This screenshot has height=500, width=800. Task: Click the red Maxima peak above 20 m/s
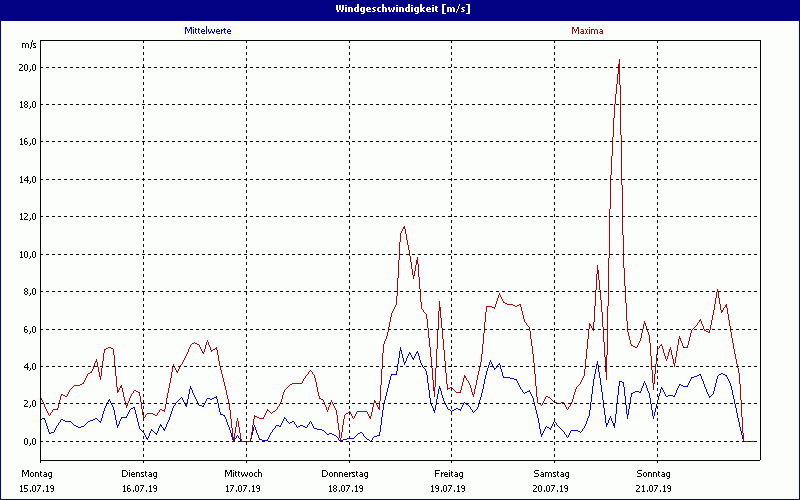619,60
